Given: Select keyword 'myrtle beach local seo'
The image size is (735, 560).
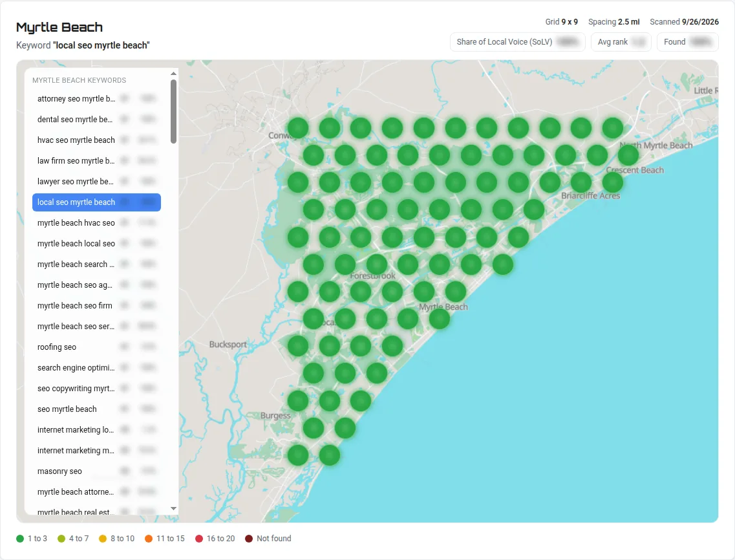Looking at the screenshot, I should coord(96,243).
